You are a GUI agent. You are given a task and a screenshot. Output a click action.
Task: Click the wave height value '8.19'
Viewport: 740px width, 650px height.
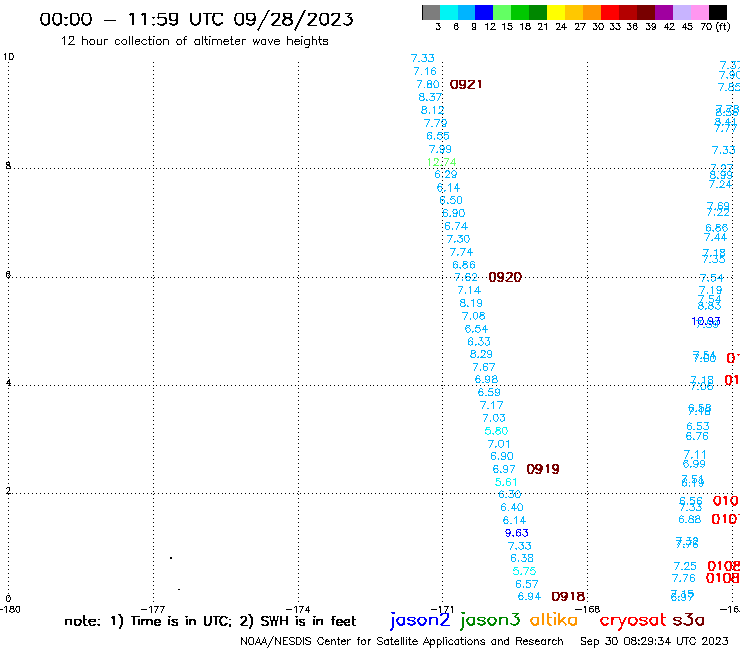click(471, 303)
